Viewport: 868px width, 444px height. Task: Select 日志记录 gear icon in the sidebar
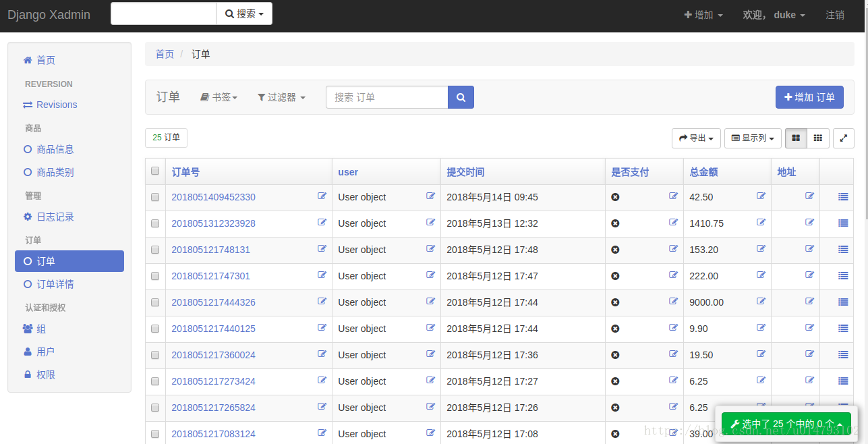tap(26, 217)
